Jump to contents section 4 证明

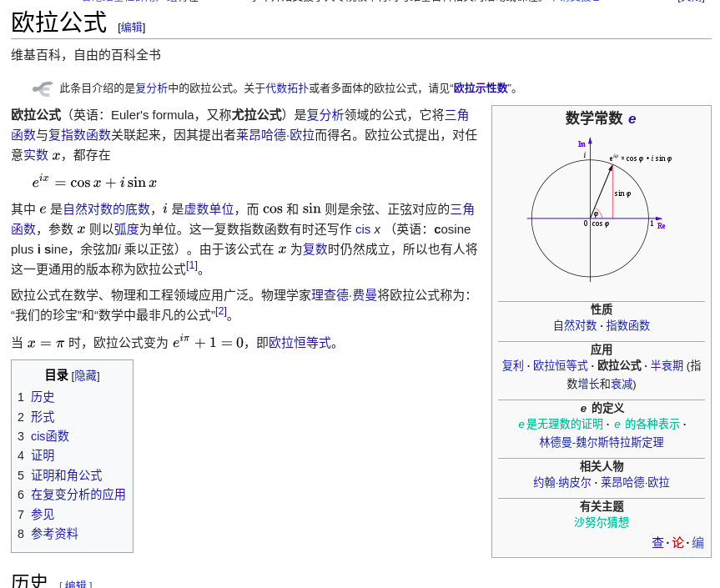click(x=43, y=455)
